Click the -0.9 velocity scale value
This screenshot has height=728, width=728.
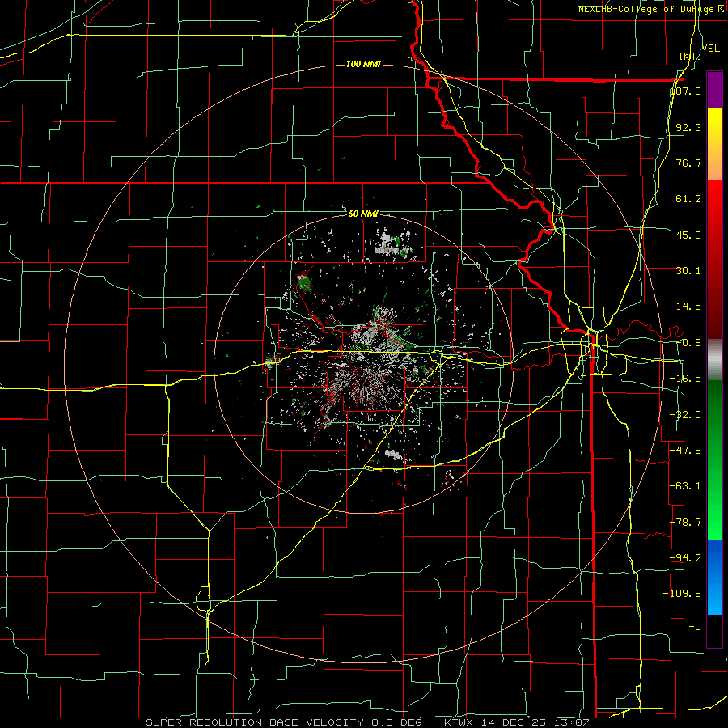(688, 343)
